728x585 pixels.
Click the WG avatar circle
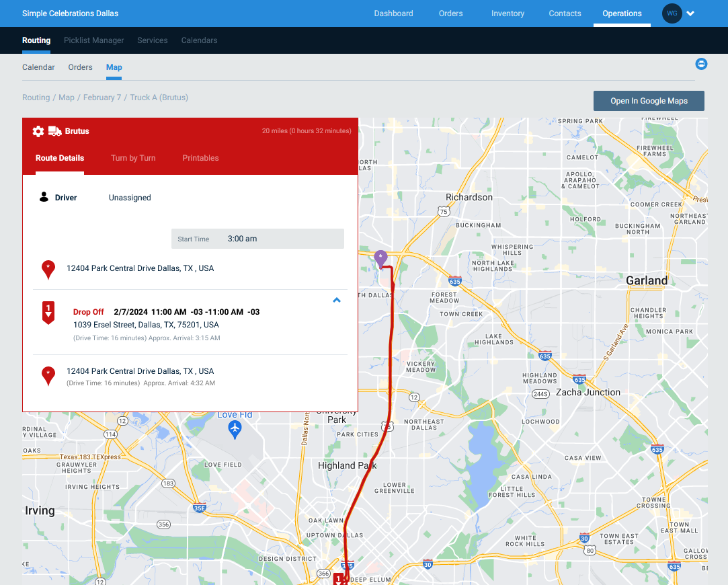coord(672,13)
